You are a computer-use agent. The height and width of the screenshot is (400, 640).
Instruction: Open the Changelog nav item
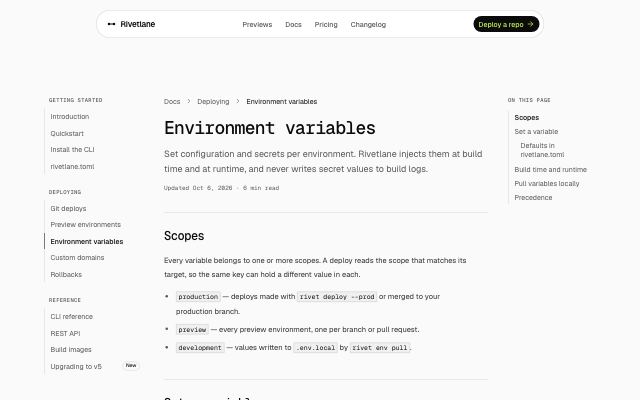tap(368, 24)
